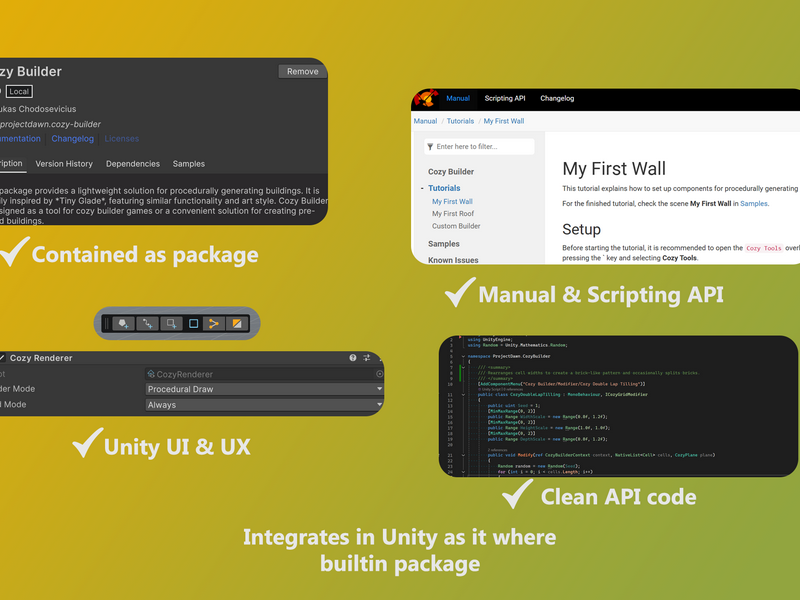Image resolution: width=800 pixels, height=600 pixels.
Task: Open object picker for CozyRenderer script
Action: 379,374
